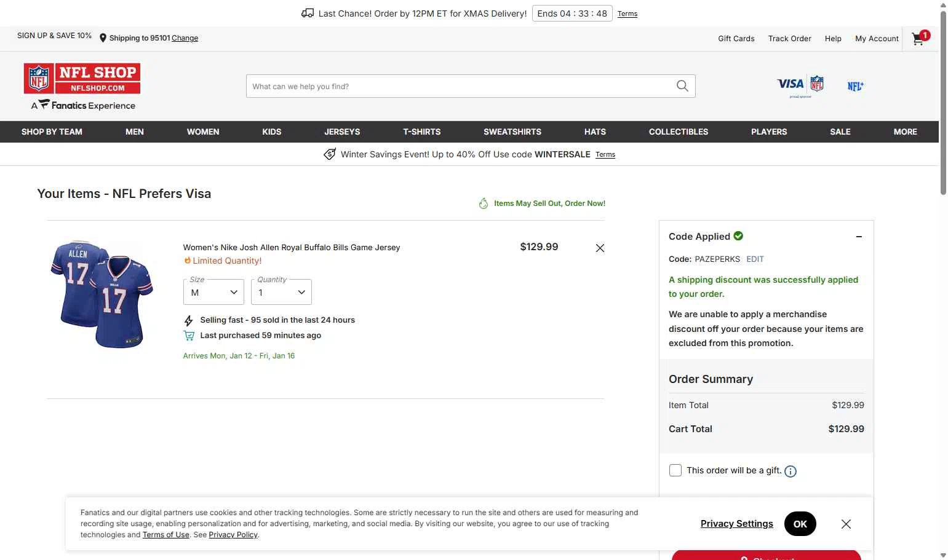Click the product title Josh Allen Jersey
This screenshot has height=560, width=948.
coord(292,247)
